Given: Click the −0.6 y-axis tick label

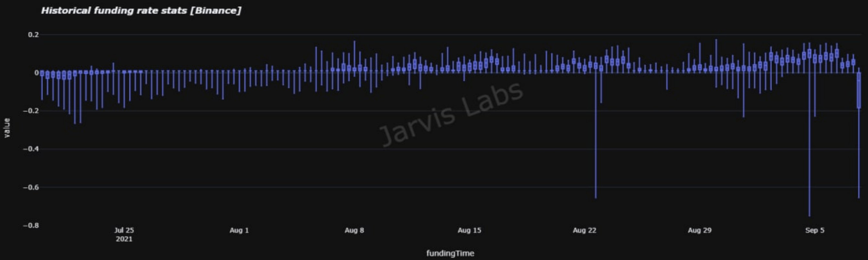Looking at the screenshot, I should [31, 187].
